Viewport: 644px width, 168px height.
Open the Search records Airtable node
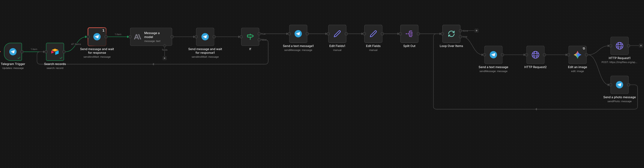(55, 52)
